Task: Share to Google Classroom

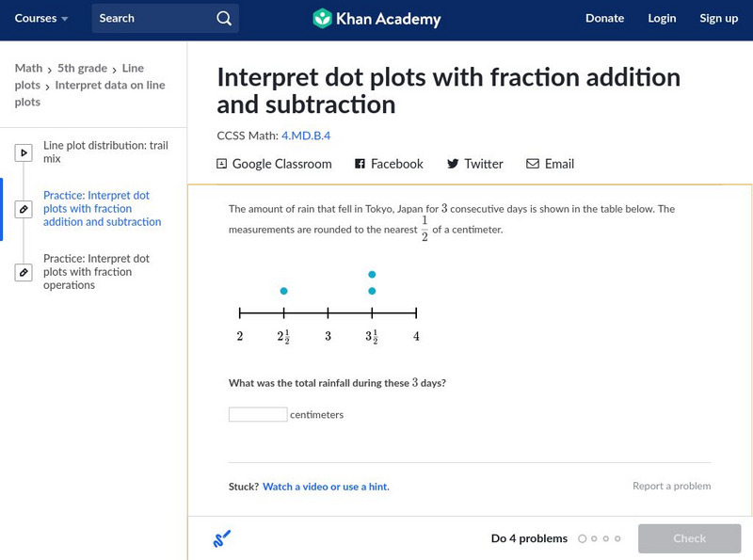Action: point(274,164)
